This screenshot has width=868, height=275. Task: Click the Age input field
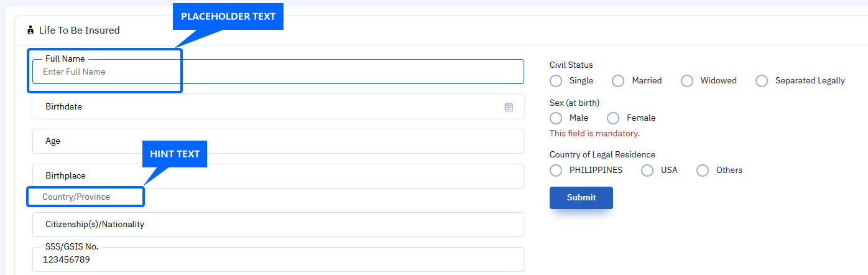(x=278, y=141)
